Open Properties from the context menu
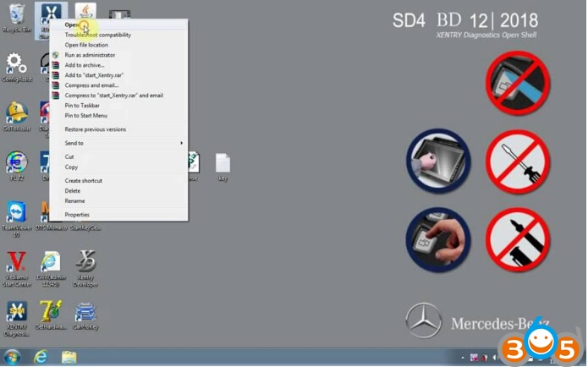Viewport: 588px width, 367px height. (119, 215)
